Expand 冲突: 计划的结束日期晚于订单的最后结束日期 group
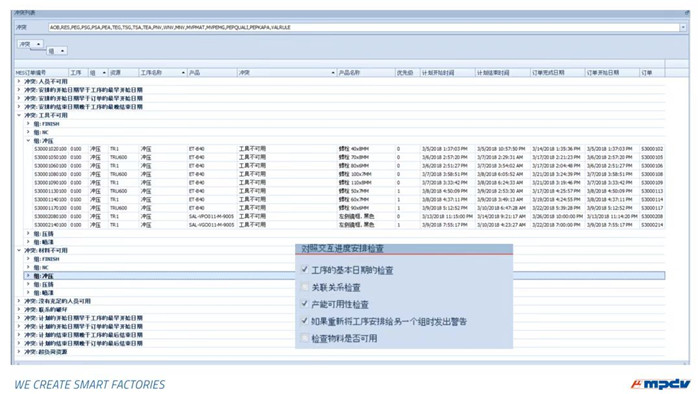700x394 pixels. (x=19, y=343)
